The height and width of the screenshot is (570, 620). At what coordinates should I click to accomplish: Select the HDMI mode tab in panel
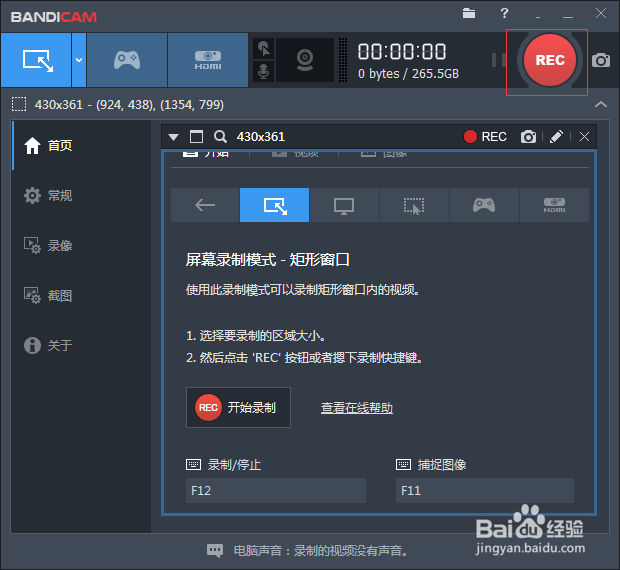point(554,205)
